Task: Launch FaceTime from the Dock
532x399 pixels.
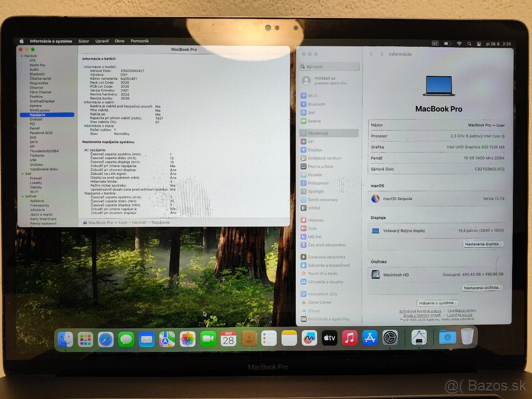Action: click(x=208, y=339)
